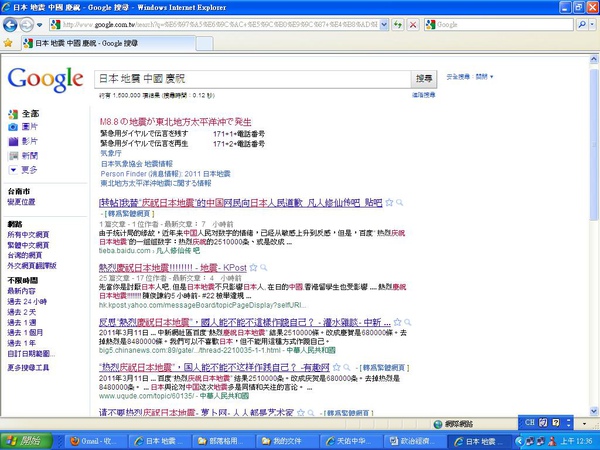This screenshot has width=600, height=450.
Task: Click the browser Forward arrow button
Action: pos(26,25)
